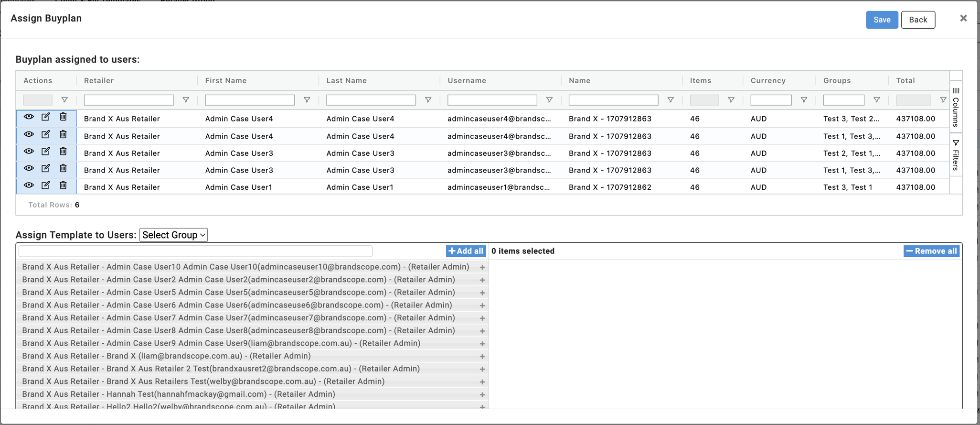Open the filter menu for Groups column

[876, 100]
